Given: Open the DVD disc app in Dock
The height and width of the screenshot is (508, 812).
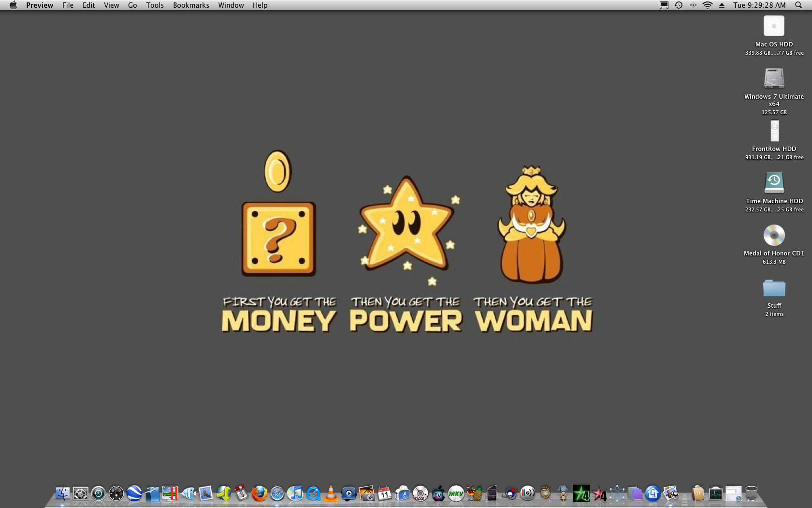Looking at the screenshot, I should click(420, 493).
